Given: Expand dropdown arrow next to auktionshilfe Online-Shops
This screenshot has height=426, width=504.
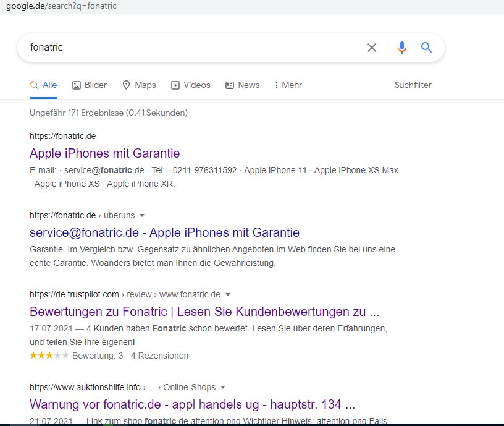Looking at the screenshot, I should (x=223, y=387).
